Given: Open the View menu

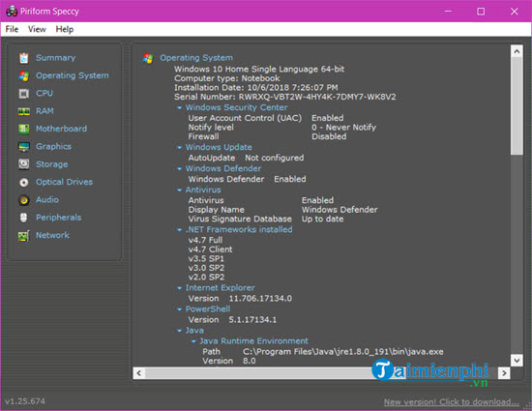Looking at the screenshot, I should click(x=37, y=30).
